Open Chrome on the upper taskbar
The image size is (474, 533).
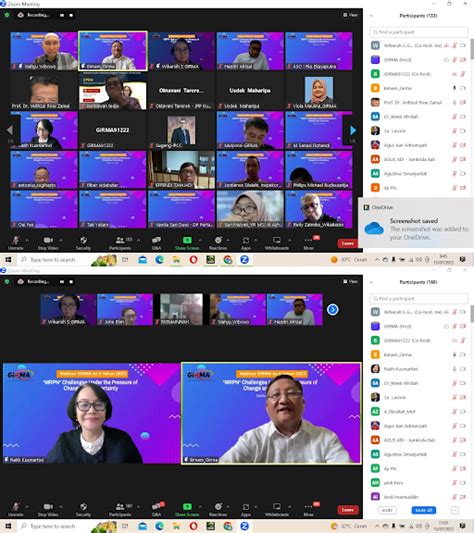tap(227, 260)
